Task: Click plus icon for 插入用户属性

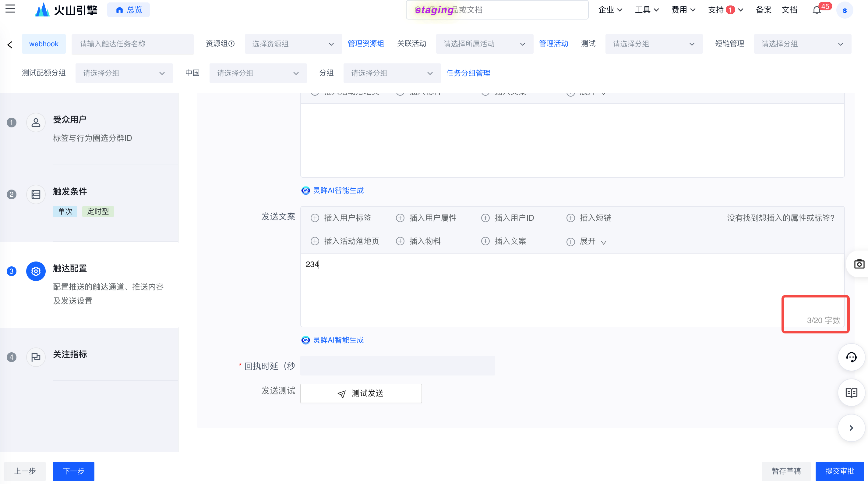Action: pos(400,218)
